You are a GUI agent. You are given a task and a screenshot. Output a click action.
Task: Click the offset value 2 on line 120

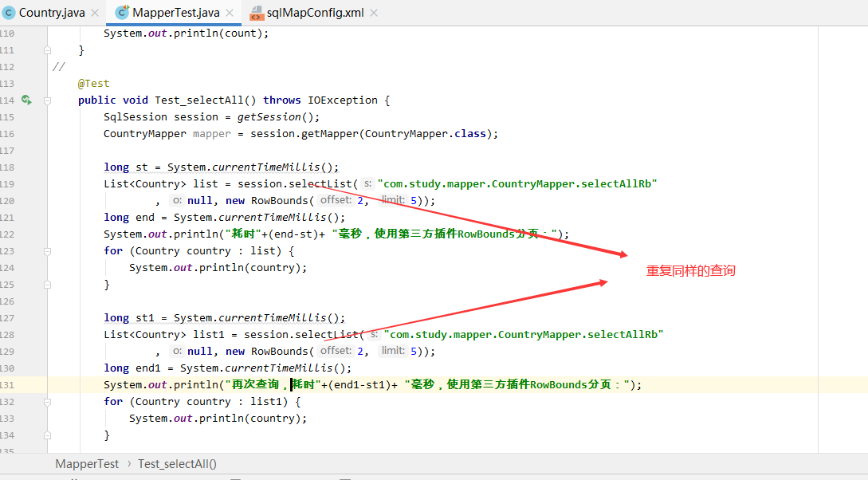click(359, 200)
